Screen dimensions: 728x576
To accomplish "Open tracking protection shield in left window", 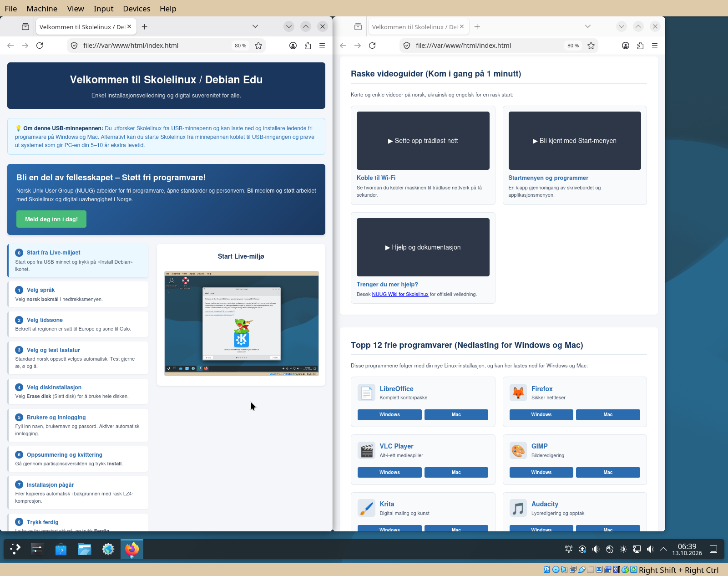I will click(74, 46).
